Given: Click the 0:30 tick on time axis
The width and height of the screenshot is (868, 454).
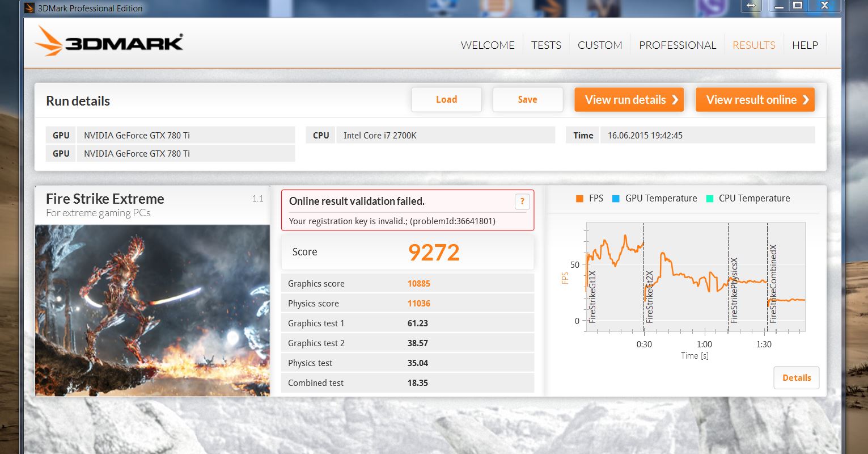Looking at the screenshot, I should pyautogui.click(x=644, y=344).
